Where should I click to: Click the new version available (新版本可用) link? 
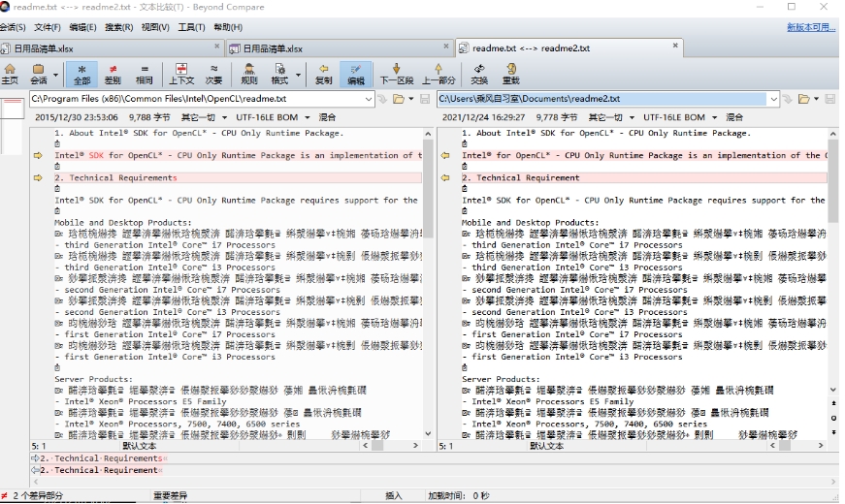pos(811,27)
